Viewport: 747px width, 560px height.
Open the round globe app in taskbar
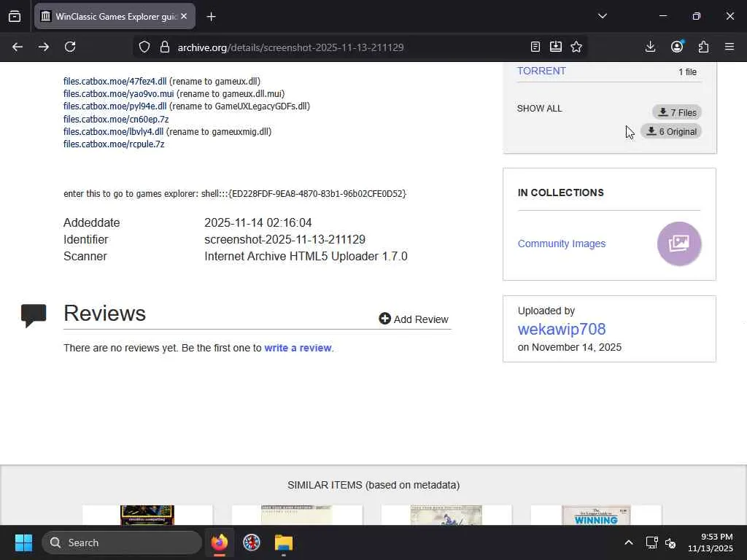(x=252, y=542)
